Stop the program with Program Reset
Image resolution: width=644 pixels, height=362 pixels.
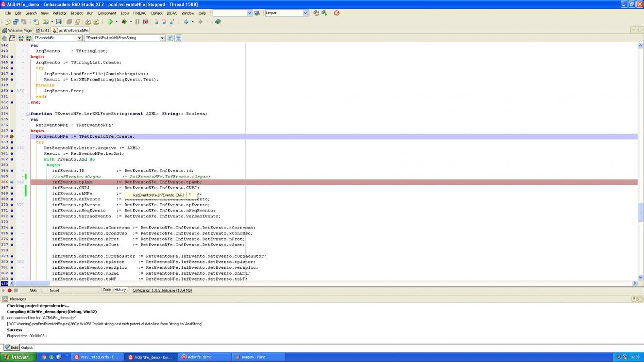coord(145,22)
